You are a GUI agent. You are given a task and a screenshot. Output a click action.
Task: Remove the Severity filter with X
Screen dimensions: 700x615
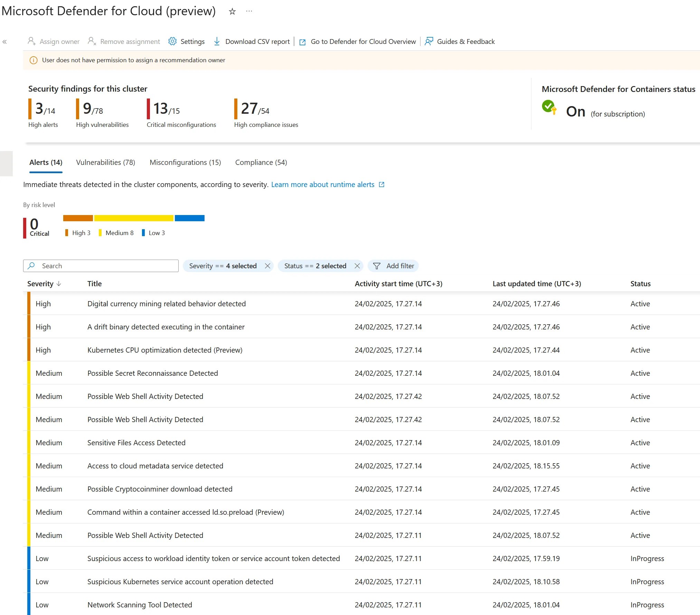[x=267, y=266]
